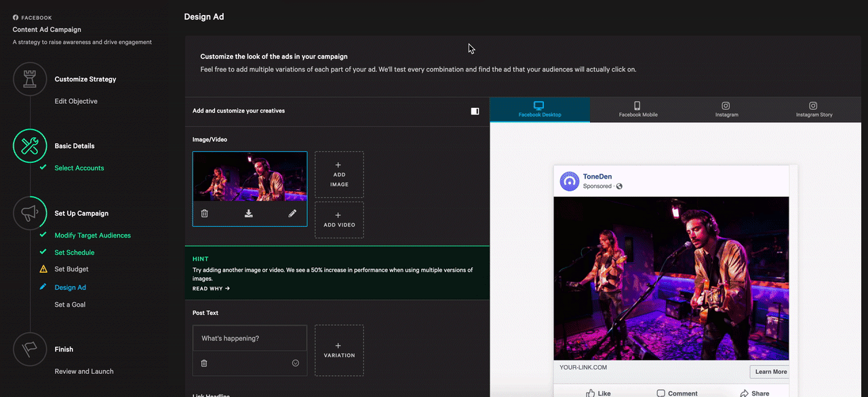This screenshot has width=868, height=397.
Task: Download the uploaded concert image
Action: click(x=249, y=213)
